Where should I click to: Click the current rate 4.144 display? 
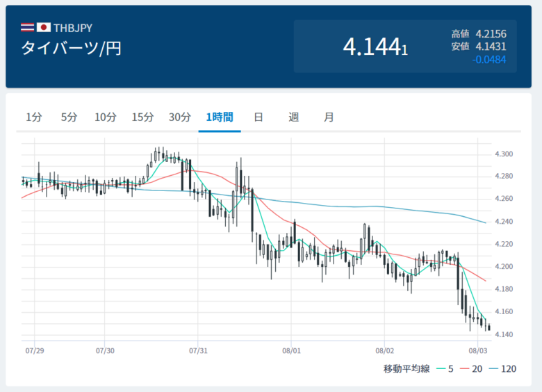click(x=375, y=47)
